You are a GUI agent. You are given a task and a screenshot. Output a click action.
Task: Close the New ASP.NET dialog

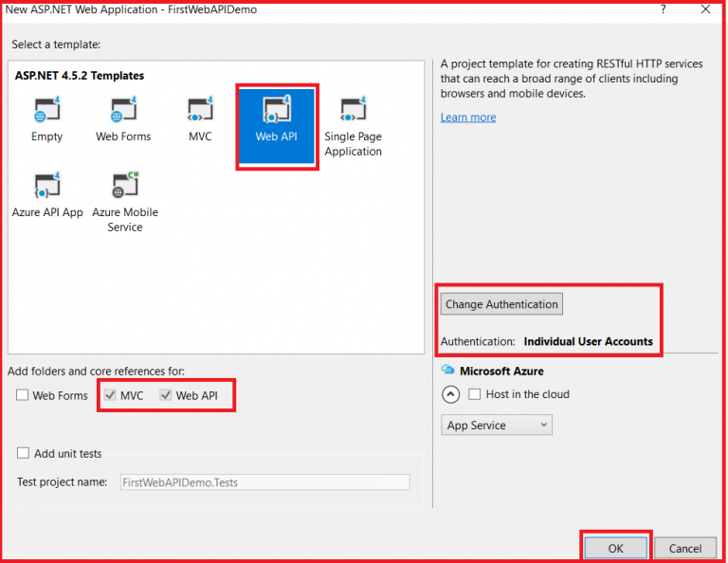point(705,9)
